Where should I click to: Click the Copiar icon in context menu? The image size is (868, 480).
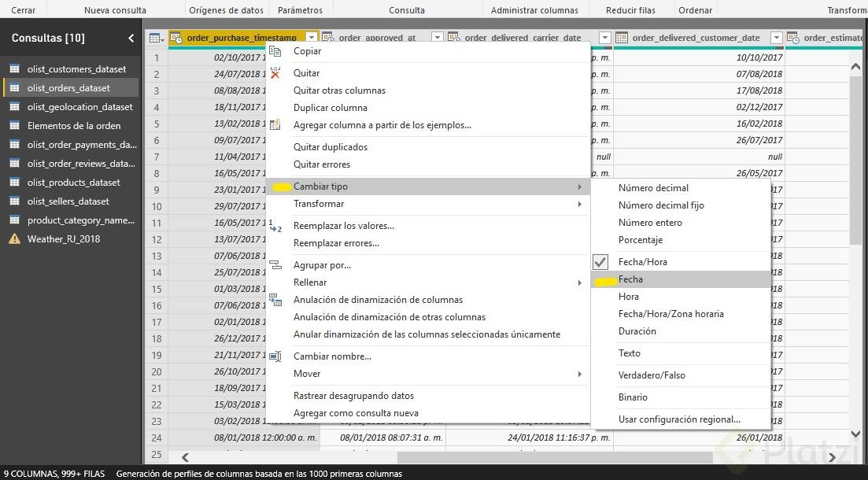275,51
